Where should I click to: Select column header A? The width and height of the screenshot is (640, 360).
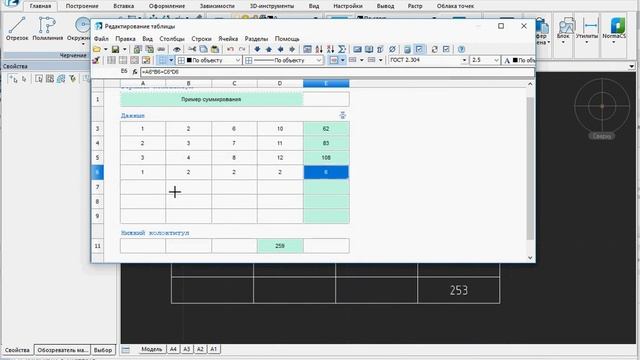pyautogui.click(x=143, y=84)
